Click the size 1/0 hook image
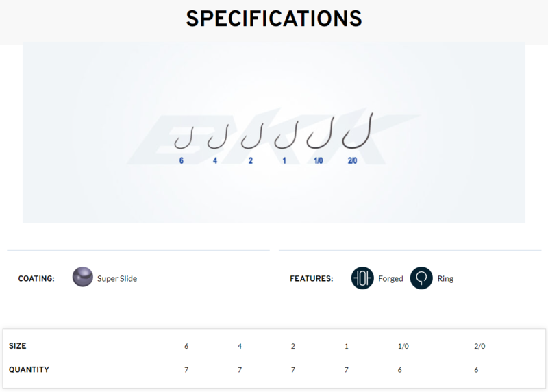Screen dimensions: 548x392 320,134
